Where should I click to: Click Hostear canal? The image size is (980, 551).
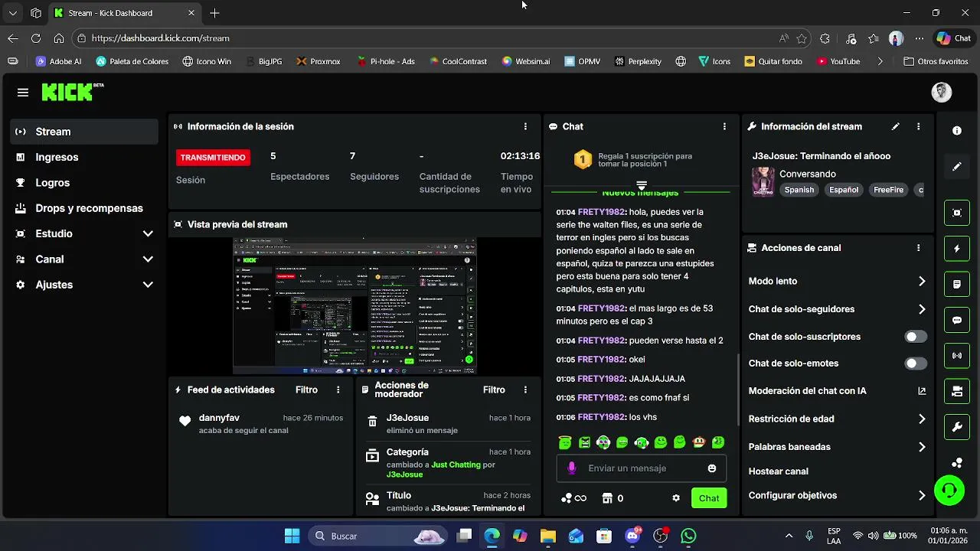coord(778,471)
